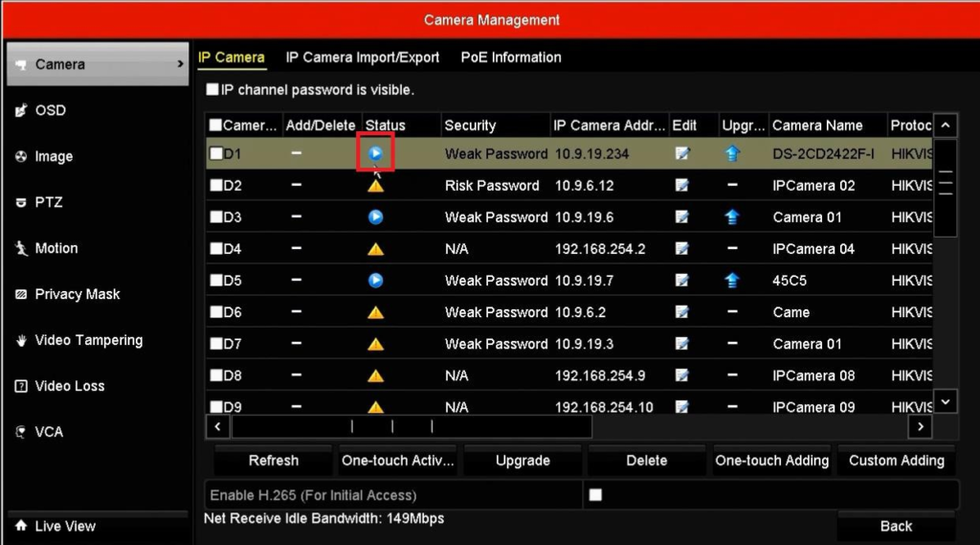Click the edit icon for camera D3
Screen dimensions: 980x545
pyautogui.click(x=682, y=217)
